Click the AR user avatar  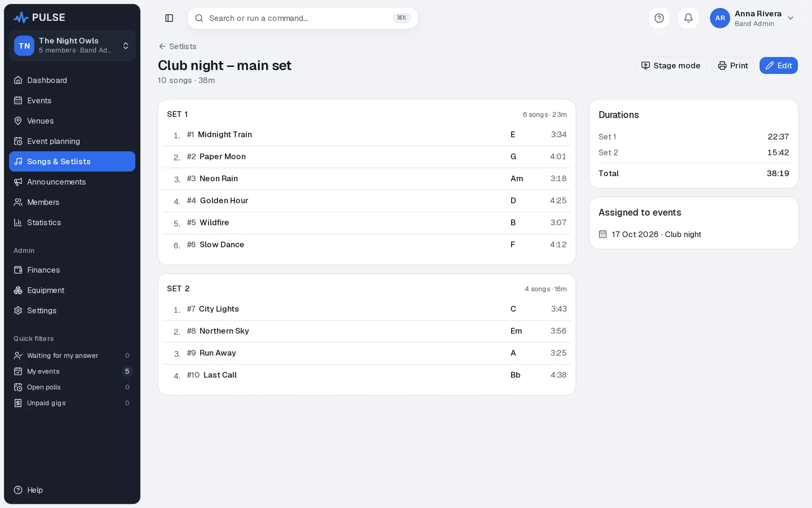point(720,18)
